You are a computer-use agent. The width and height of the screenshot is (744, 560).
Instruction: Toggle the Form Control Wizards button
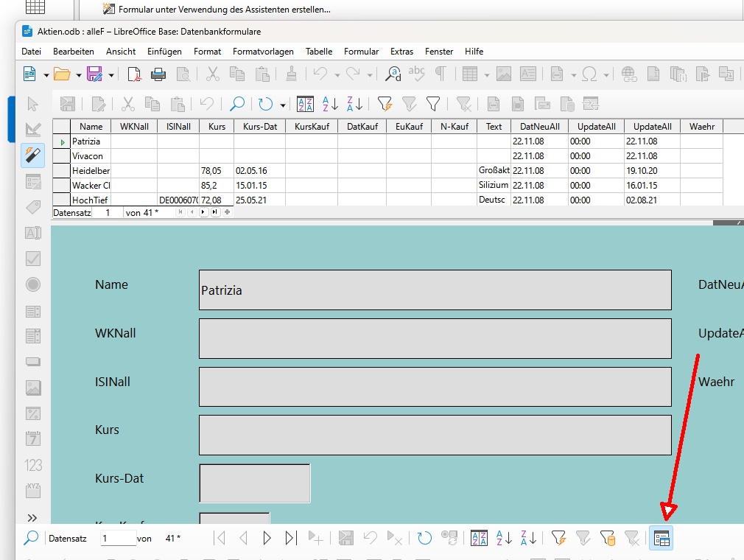(x=33, y=155)
